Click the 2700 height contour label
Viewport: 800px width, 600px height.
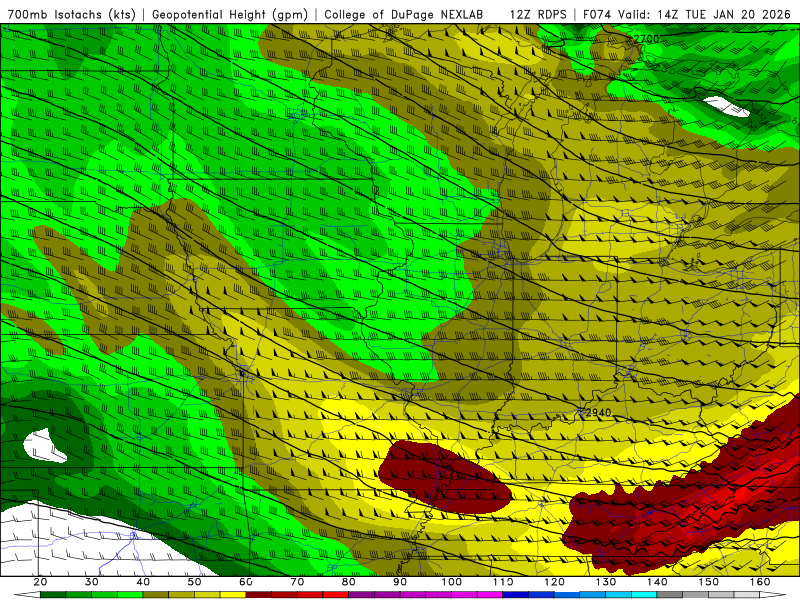(x=646, y=39)
